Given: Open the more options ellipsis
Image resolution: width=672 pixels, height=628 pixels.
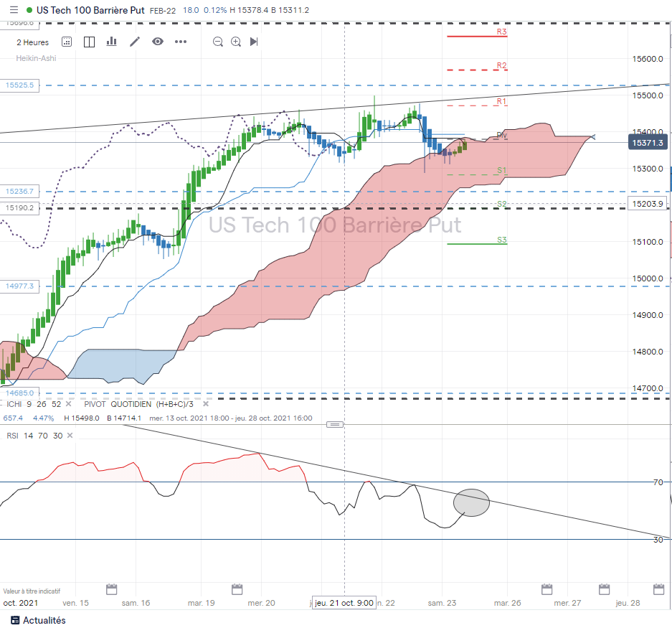Looking at the screenshot, I should click(x=181, y=42).
